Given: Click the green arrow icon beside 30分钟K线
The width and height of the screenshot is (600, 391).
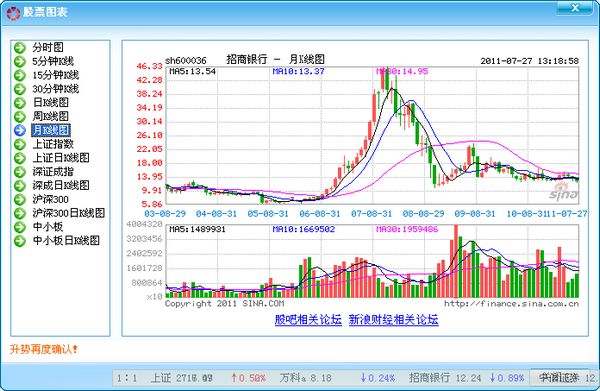Looking at the screenshot, I should (x=20, y=89).
